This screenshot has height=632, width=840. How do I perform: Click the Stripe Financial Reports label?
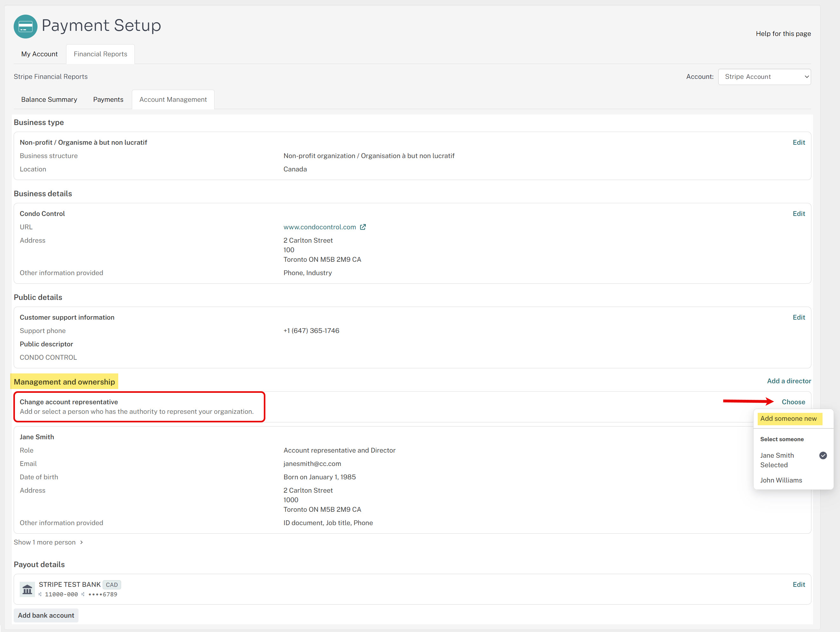point(51,76)
